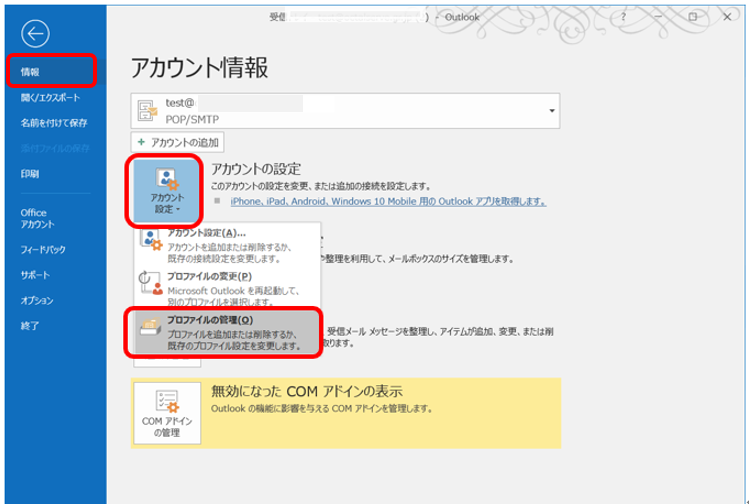Click the account mailbox icon
749x504 pixels.
147,110
